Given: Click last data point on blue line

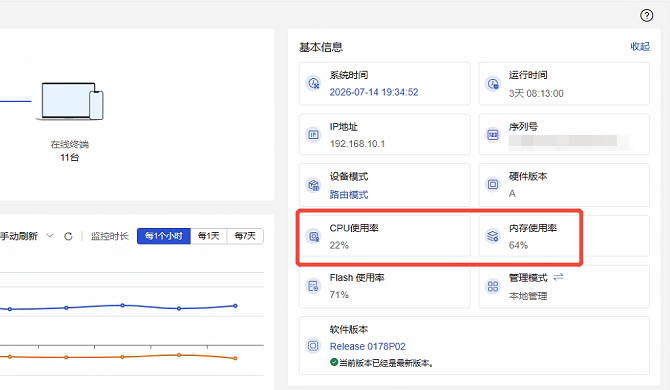Looking at the screenshot, I should [x=235, y=306].
